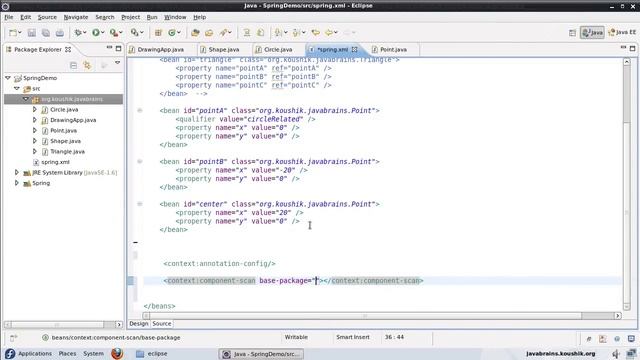Select the Java perspective button
Screen dimensions: 640x360
[592, 33]
